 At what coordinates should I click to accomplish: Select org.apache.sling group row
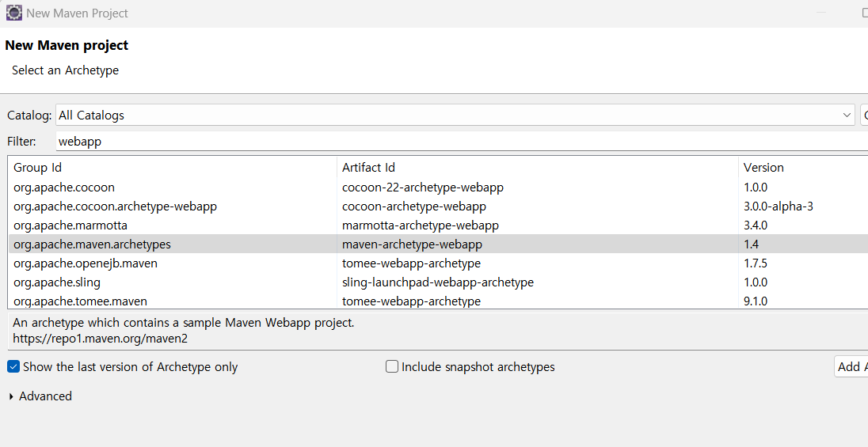click(x=57, y=282)
